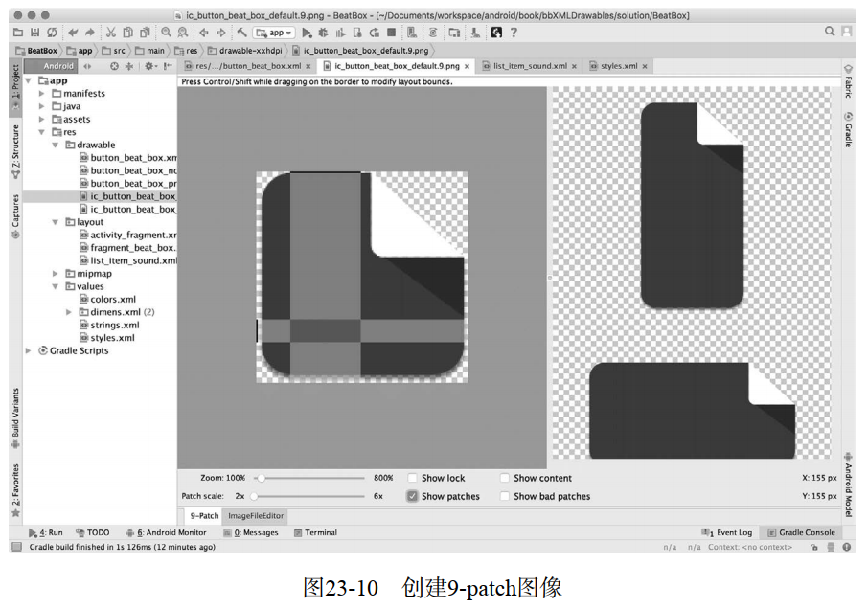Uncheck the Show patches checkbox
The height and width of the screenshot is (608, 868).
(412, 496)
